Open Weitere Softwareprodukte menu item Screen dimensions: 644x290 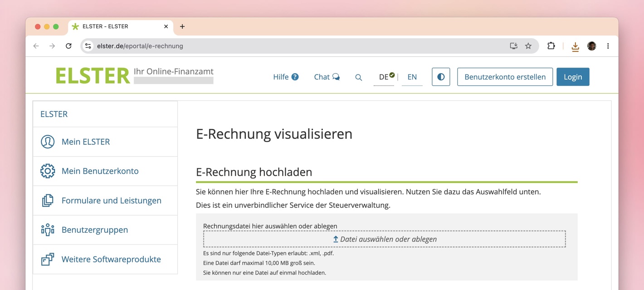(x=105, y=259)
